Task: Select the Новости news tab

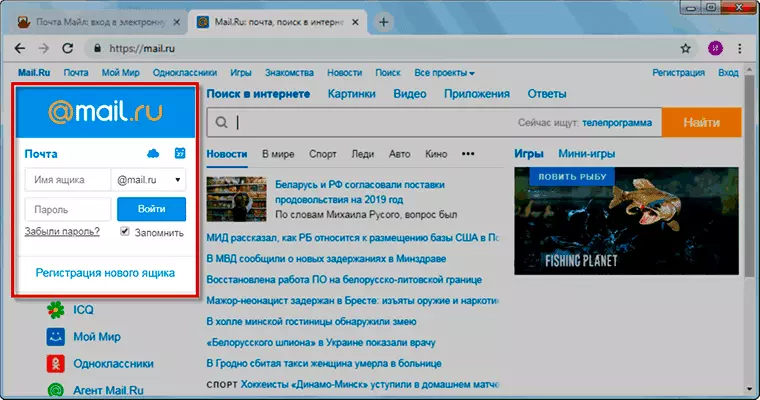Action: (x=227, y=154)
